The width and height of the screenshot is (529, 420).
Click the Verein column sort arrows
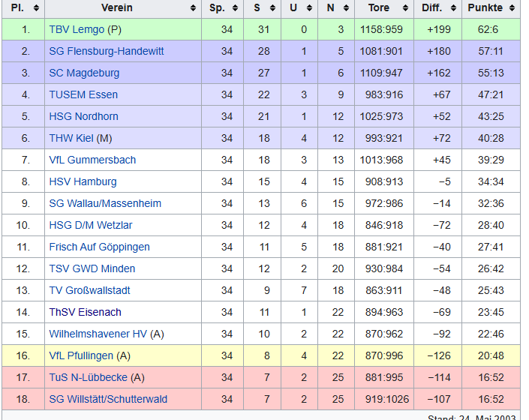pos(194,8)
